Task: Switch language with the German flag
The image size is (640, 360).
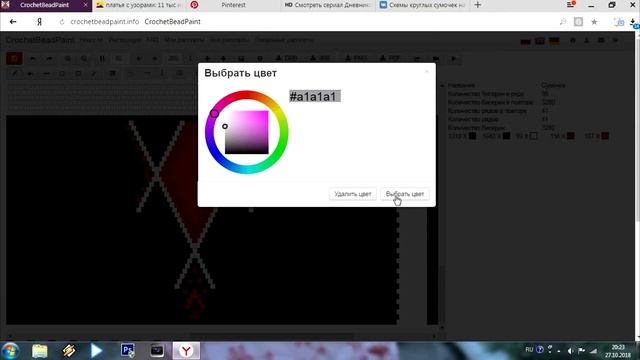Action: (554, 41)
